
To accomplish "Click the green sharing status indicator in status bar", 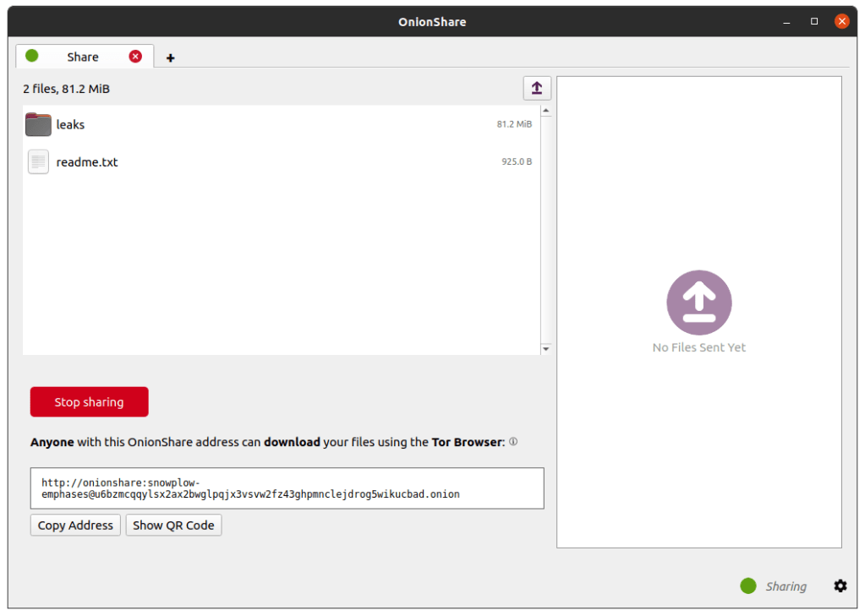I will coord(747,586).
